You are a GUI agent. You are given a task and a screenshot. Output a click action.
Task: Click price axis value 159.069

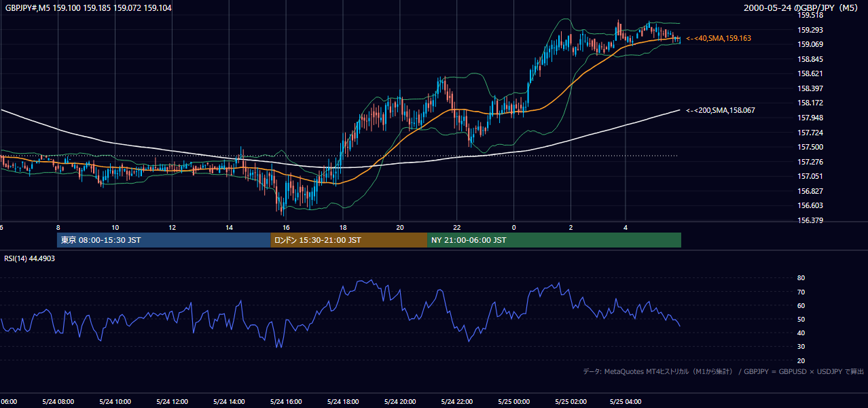pos(810,44)
